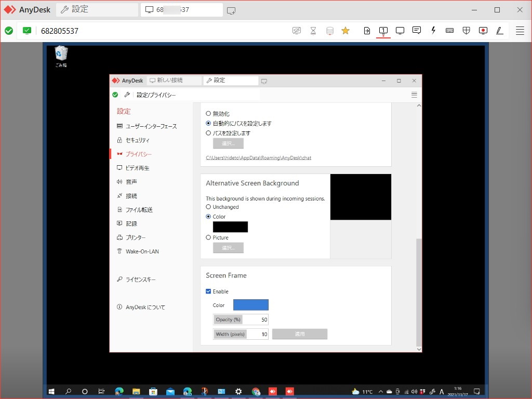Open the whiteboard pen icon
Screen dimensions: 532x399
(499, 31)
